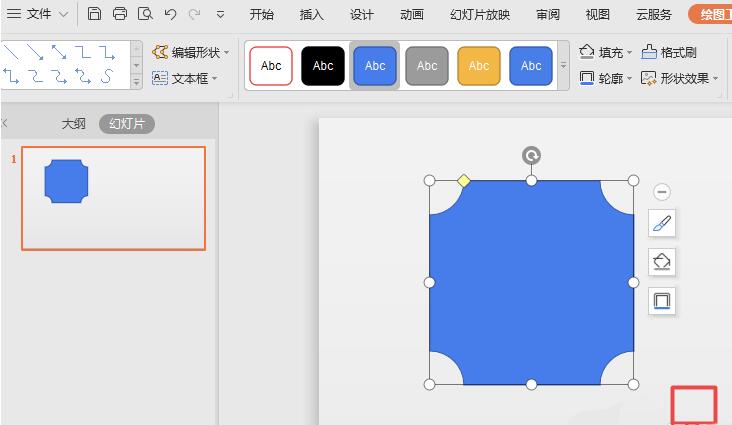Image resolution: width=732 pixels, height=425 pixels.
Task: Select the double arrow line shape
Action: click(x=59, y=52)
